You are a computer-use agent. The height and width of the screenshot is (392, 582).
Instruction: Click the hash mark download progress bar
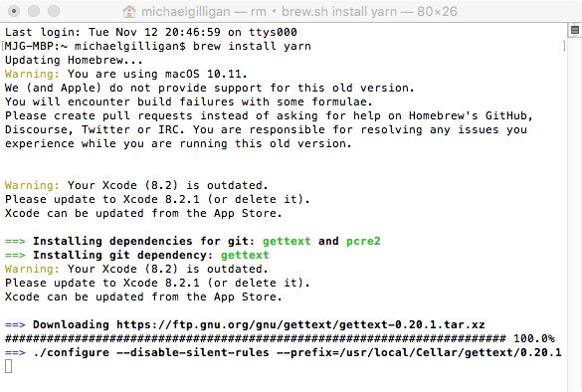(256, 338)
